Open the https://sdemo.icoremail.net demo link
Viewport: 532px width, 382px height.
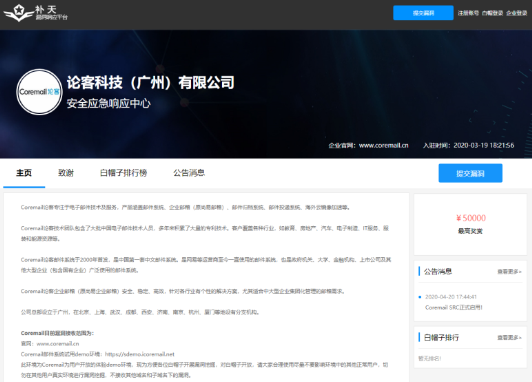coord(139,354)
